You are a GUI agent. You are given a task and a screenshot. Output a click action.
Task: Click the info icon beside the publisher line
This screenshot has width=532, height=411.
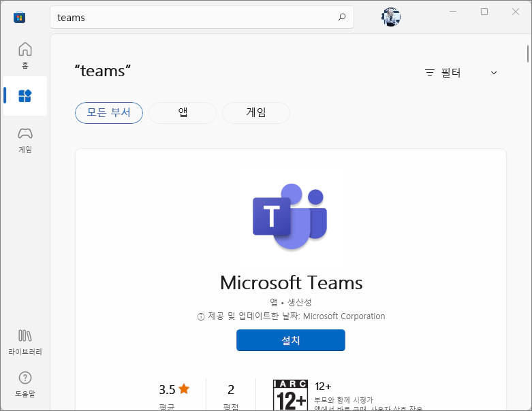click(x=201, y=317)
